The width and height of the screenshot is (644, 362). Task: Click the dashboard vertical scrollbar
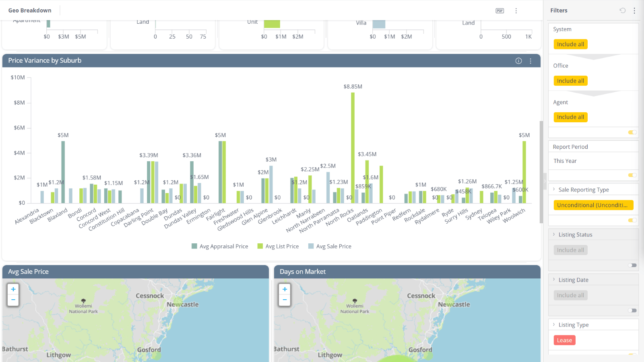point(541,172)
